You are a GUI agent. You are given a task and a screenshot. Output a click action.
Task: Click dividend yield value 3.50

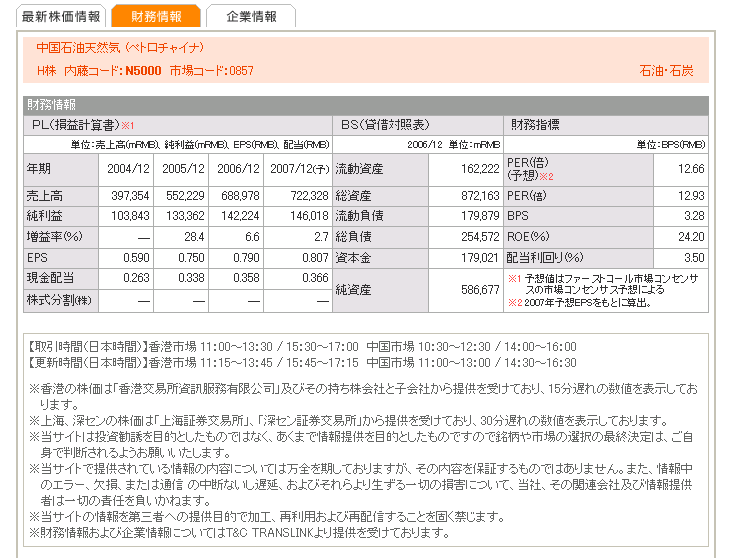(x=694, y=258)
